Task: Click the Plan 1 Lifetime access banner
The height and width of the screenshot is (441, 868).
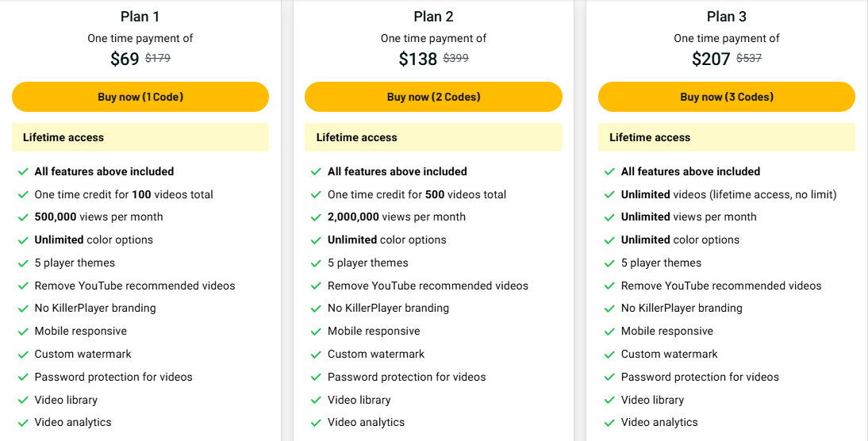Action: [x=140, y=137]
